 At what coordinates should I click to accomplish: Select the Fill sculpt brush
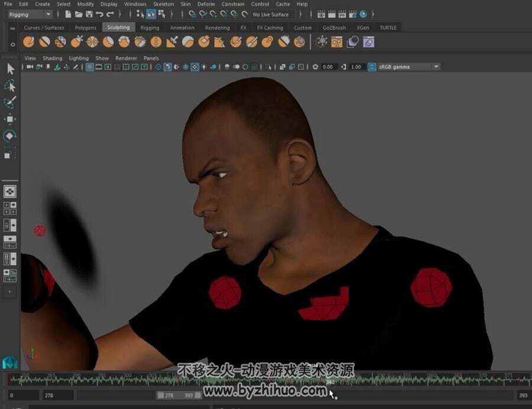219,42
